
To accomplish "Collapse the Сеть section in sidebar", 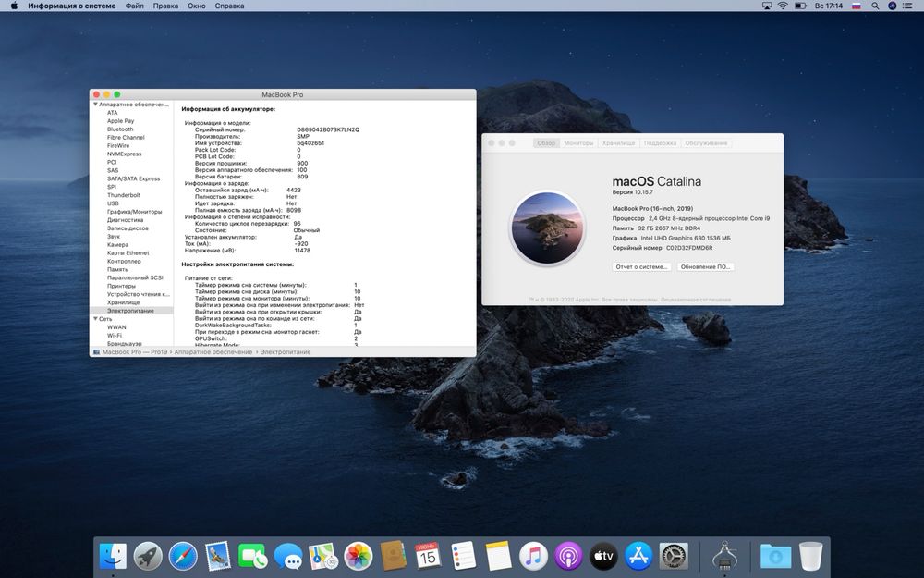I will click(x=95, y=319).
